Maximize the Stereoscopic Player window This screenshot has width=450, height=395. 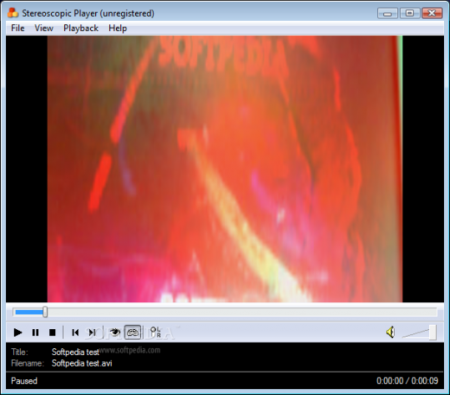click(409, 13)
